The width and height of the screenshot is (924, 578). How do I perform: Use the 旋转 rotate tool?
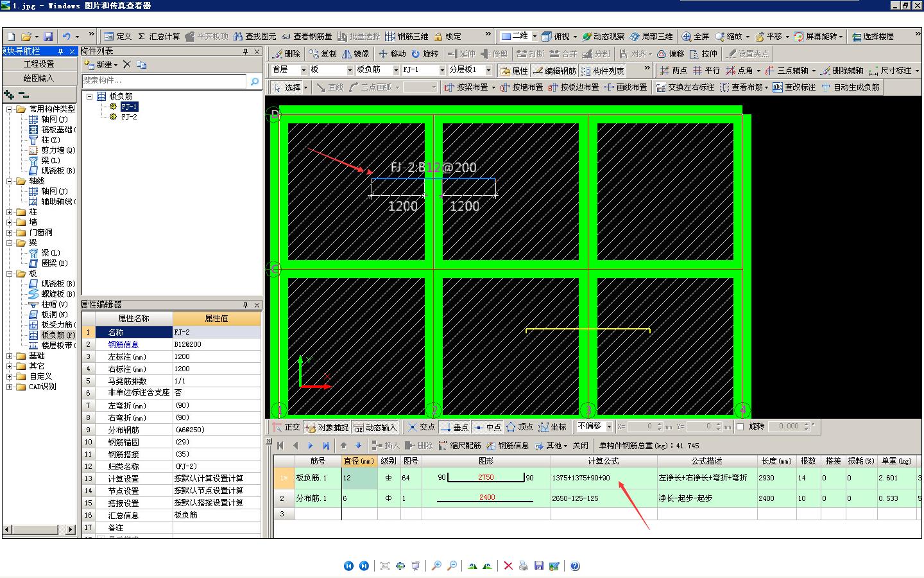point(425,54)
